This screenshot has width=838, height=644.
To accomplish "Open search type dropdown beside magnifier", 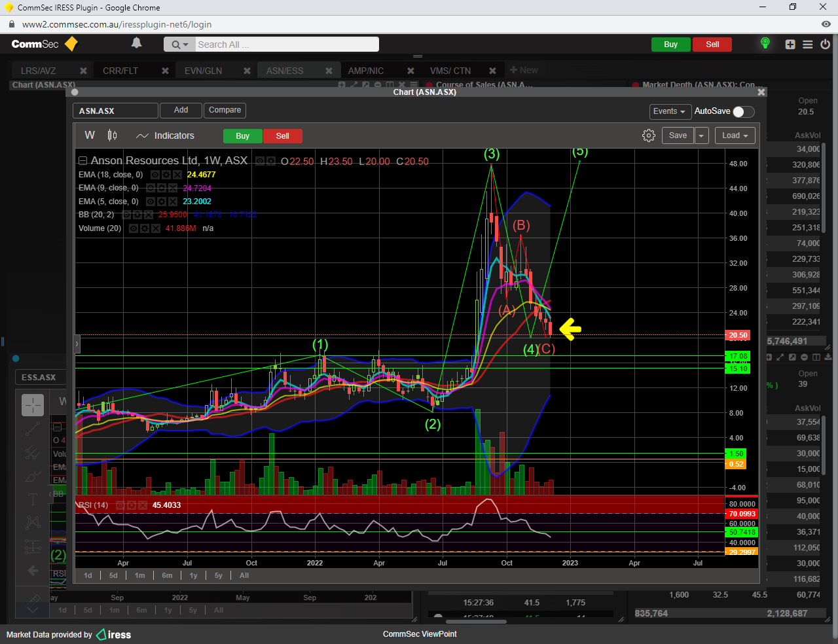I will pyautogui.click(x=179, y=45).
